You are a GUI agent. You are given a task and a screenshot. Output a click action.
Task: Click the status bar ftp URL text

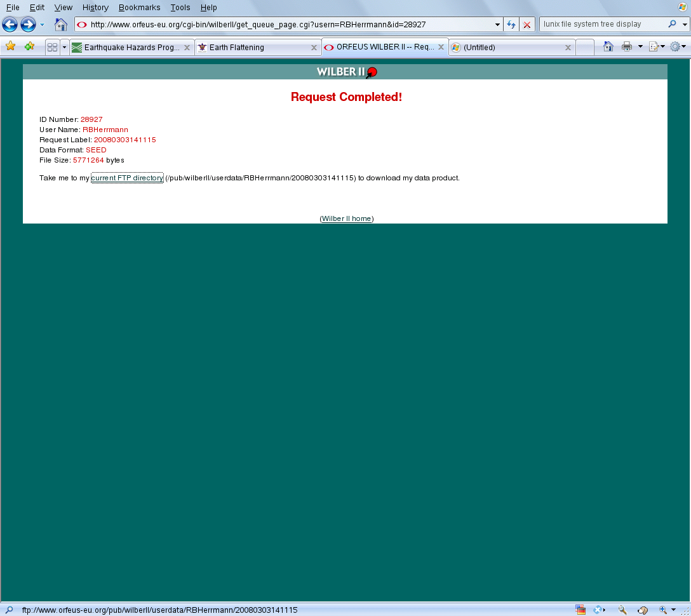(159, 610)
